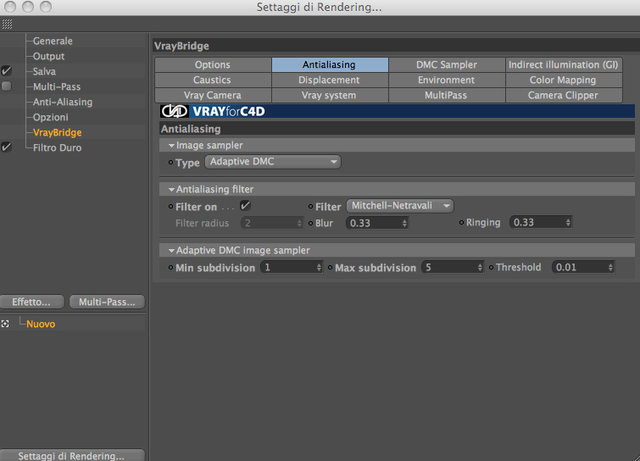Toggle the Filtro Duro checkbox
Viewport: 640px width, 461px height.
click(x=6, y=147)
